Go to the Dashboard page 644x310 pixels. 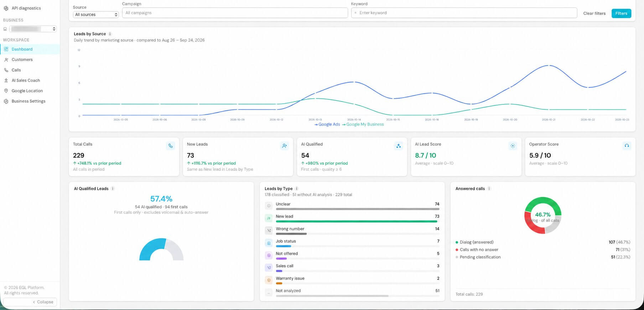pos(30,49)
